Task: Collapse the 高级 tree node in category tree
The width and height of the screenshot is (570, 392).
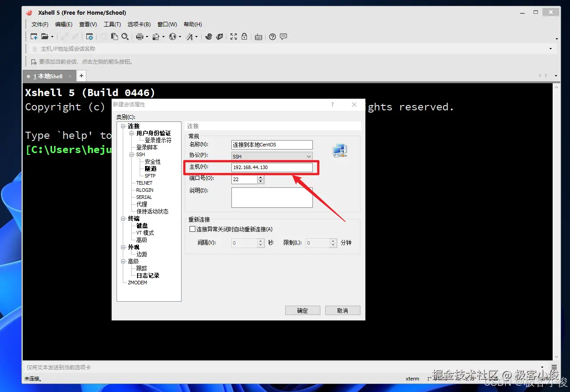Action: click(x=123, y=262)
